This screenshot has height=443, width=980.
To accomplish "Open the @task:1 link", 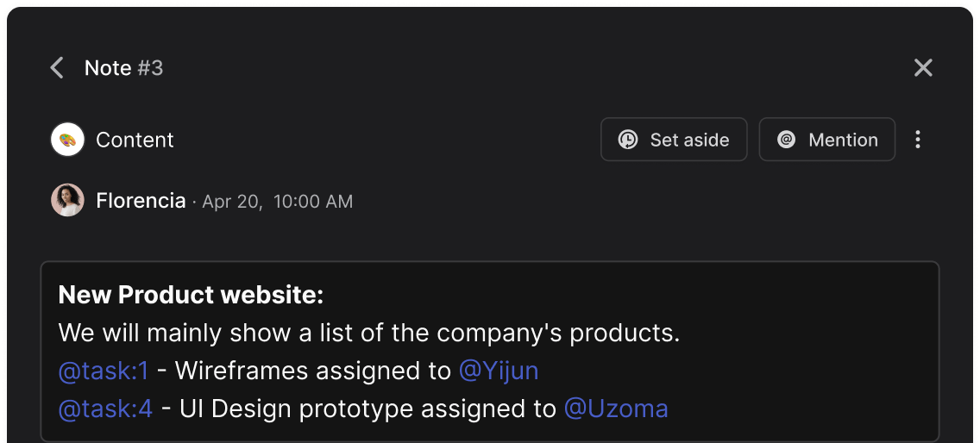I will pyautogui.click(x=104, y=371).
